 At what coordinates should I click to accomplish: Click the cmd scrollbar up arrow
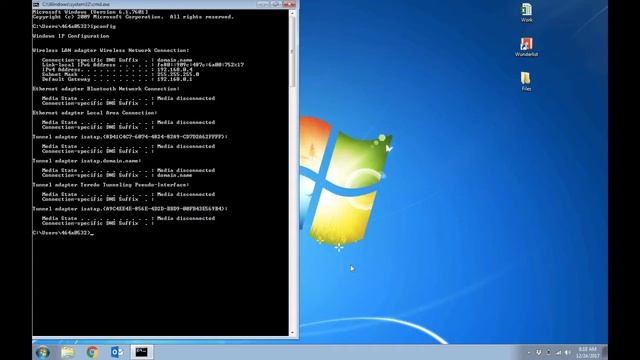292,13
